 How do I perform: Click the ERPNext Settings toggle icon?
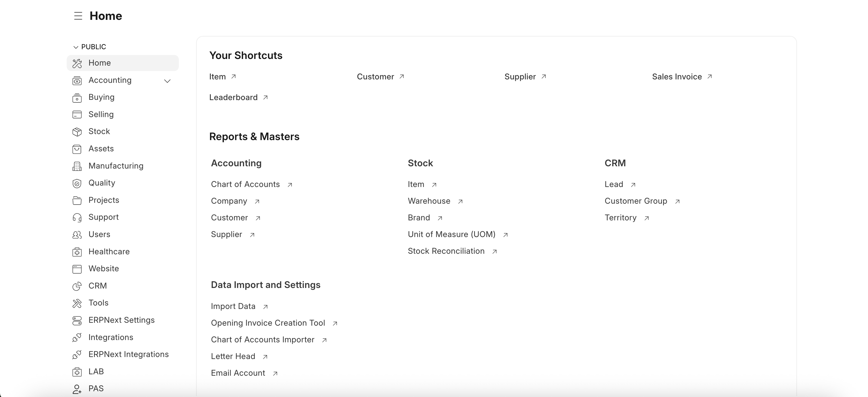click(x=77, y=320)
